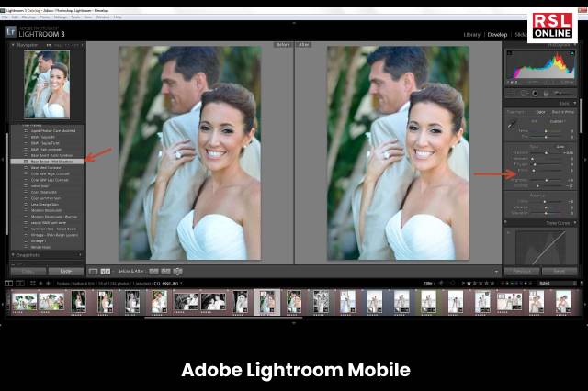Viewport: 588px width, 391px height.
Task: Select the Spot Removal tool
Action: [x=523, y=93]
